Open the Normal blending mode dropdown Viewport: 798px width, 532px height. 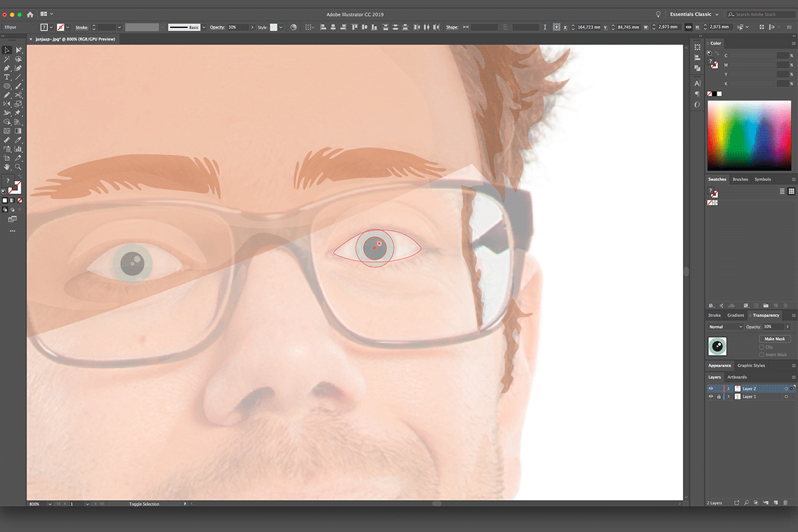click(726, 327)
